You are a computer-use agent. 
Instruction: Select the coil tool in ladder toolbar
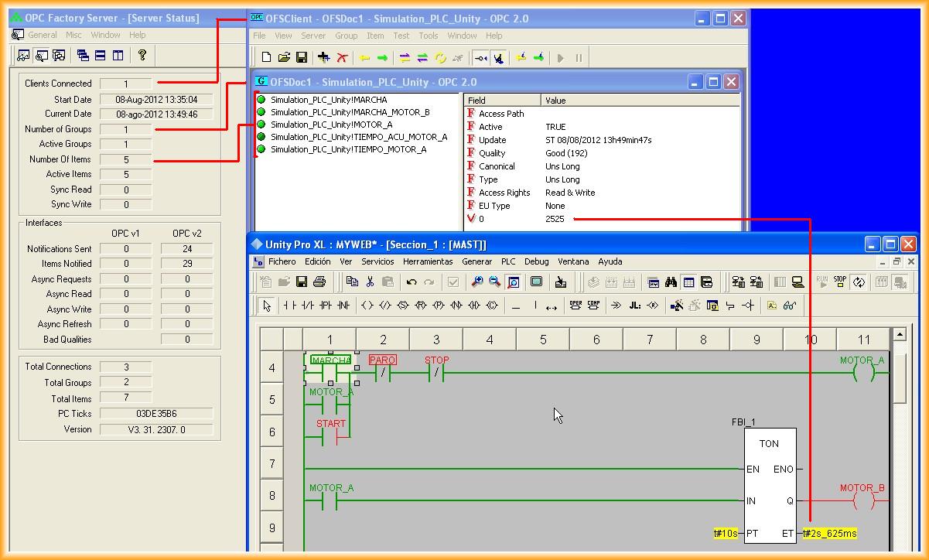click(x=367, y=306)
